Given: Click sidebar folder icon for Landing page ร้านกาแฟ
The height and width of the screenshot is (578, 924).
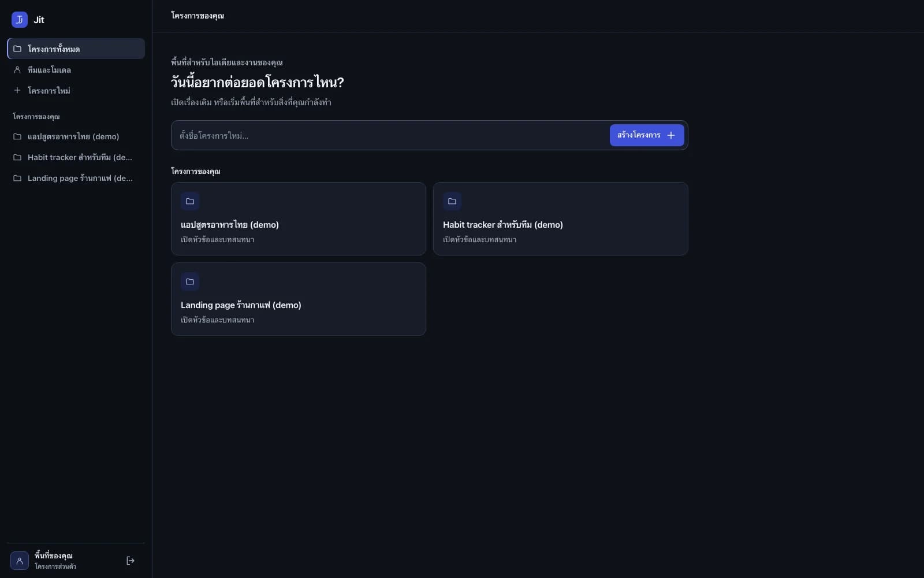Looking at the screenshot, I should (17, 178).
